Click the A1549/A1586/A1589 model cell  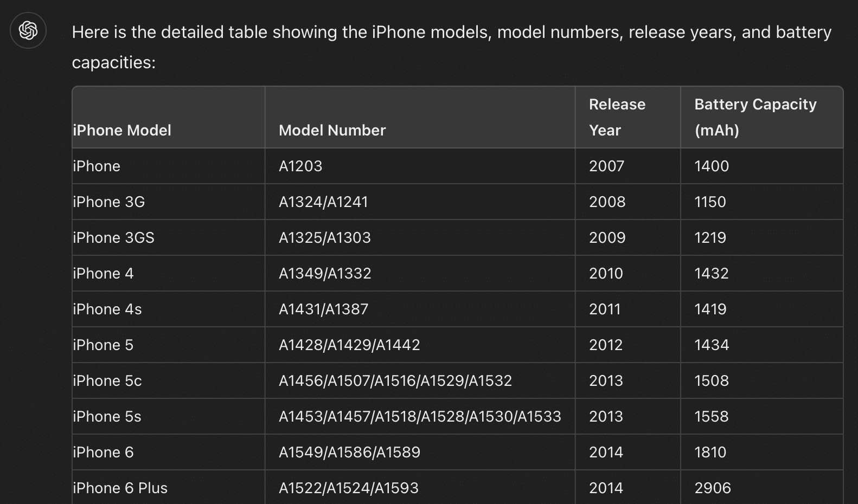coord(349,452)
